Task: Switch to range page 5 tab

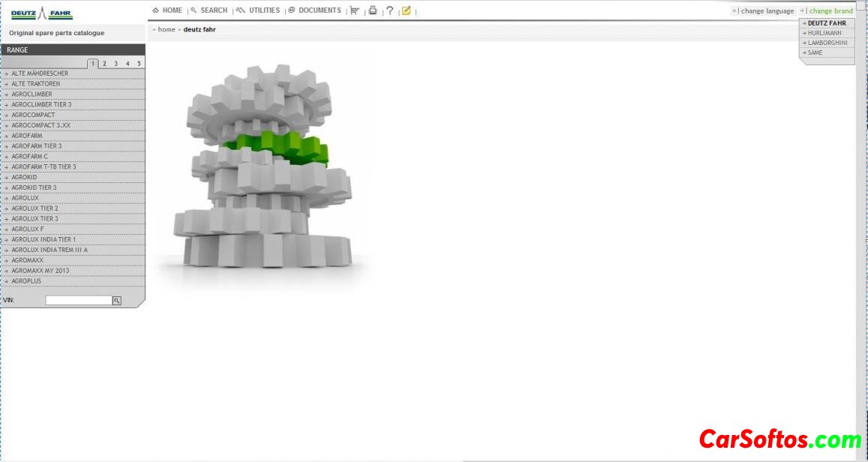Action: pos(139,64)
